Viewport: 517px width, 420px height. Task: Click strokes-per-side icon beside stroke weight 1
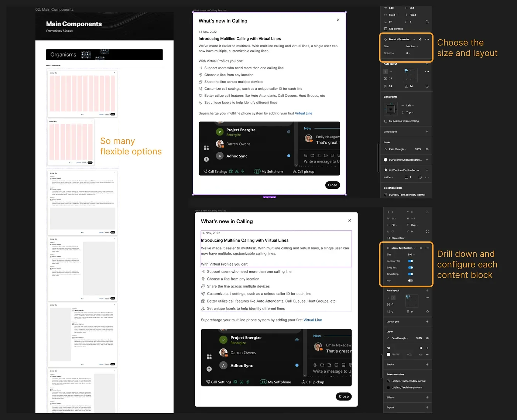pyautogui.click(x=420, y=177)
